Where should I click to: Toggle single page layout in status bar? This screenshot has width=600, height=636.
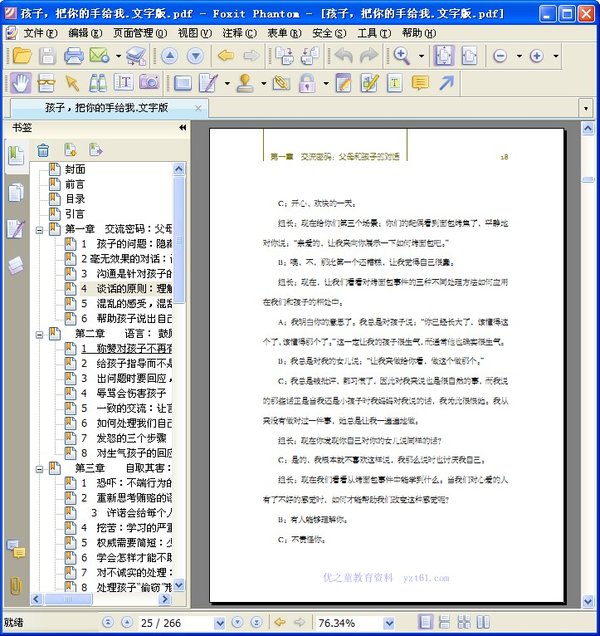coord(426,622)
